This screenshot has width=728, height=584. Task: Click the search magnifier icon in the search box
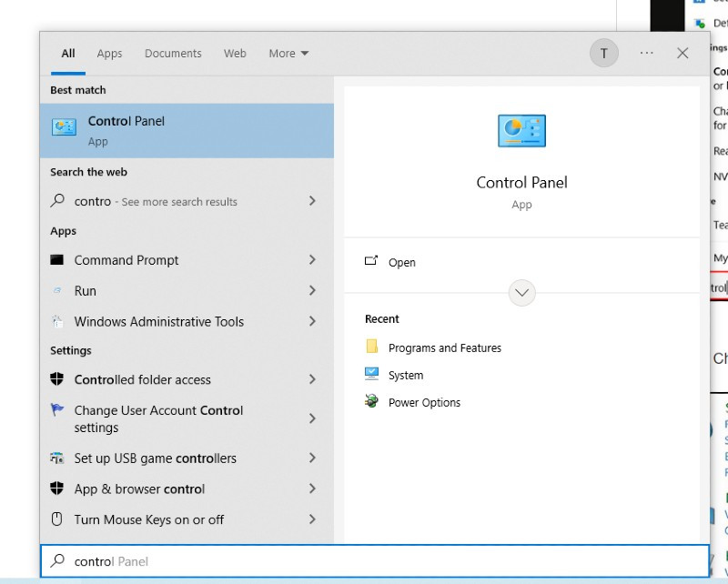[x=57, y=560]
